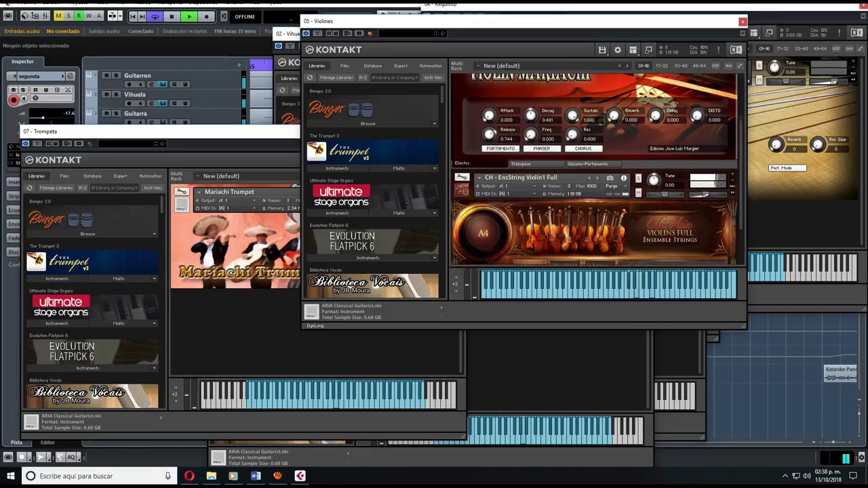Toggle global Read automation button R
This screenshot has height=488, width=868.
(79, 16)
